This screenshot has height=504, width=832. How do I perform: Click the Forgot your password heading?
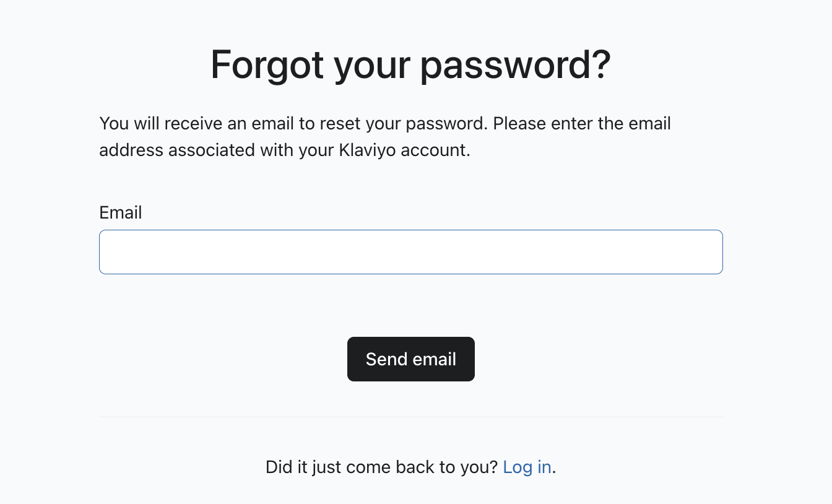tap(410, 64)
